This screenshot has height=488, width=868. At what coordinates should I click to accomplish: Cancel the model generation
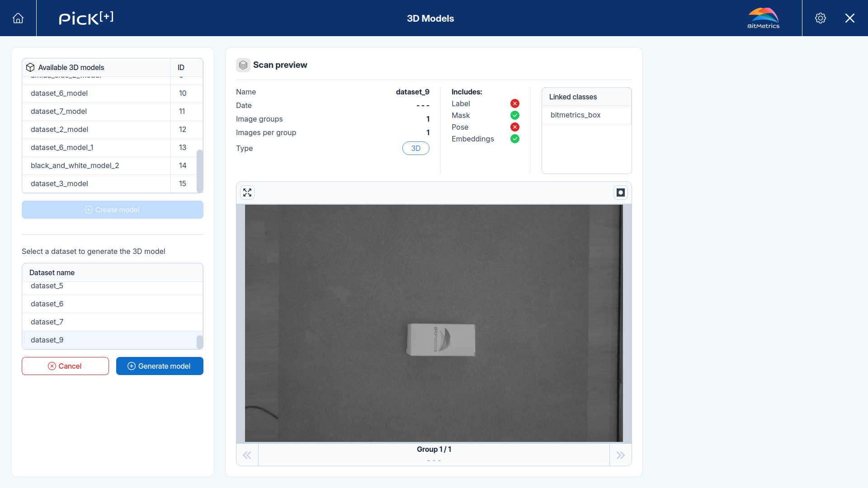(65, 366)
